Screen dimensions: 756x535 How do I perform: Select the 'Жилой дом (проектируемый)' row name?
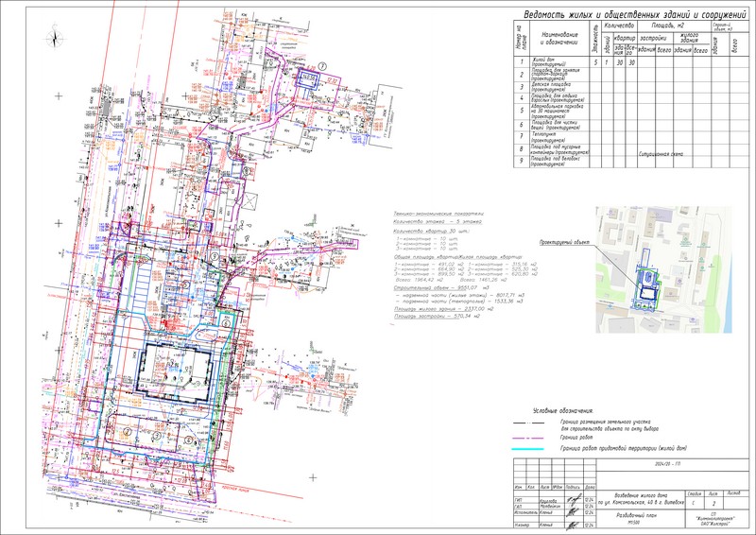549,61
